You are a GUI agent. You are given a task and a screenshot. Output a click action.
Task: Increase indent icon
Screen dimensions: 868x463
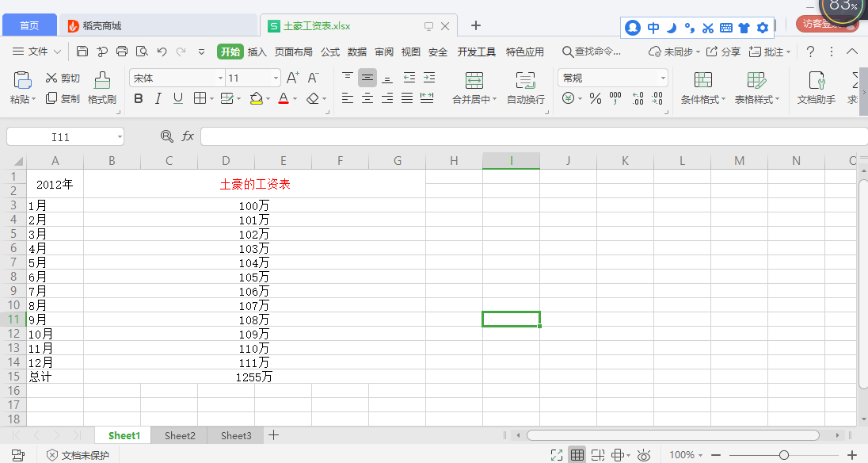(x=429, y=78)
